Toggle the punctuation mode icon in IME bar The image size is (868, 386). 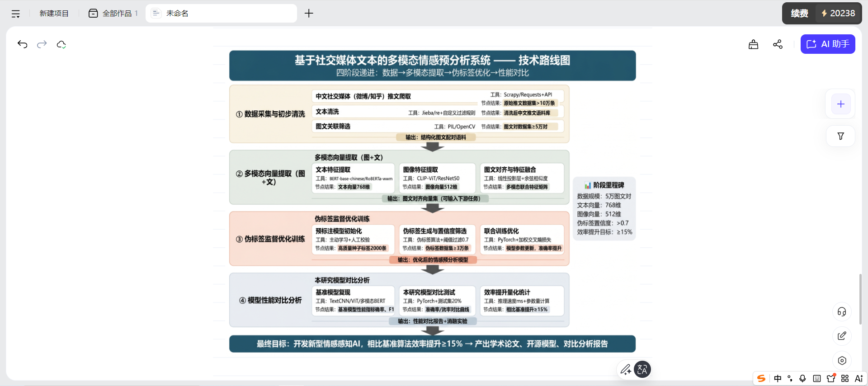790,379
